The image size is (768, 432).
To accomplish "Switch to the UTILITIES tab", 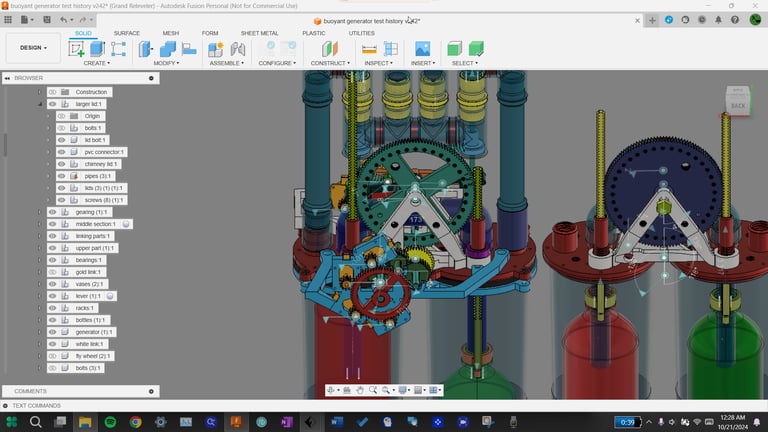I will (x=361, y=33).
